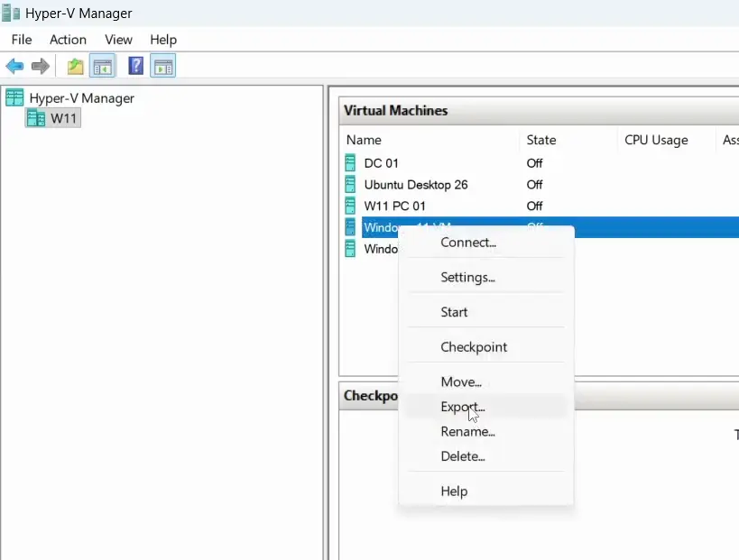Click the Hyper-V Manager tree root icon
The width and height of the screenshot is (739, 560).
tap(14, 98)
